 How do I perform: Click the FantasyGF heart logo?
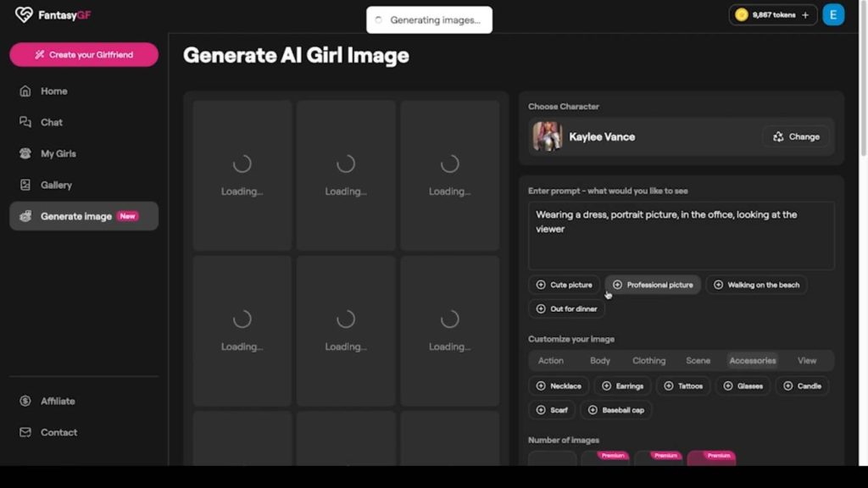[x=24, y=14]
